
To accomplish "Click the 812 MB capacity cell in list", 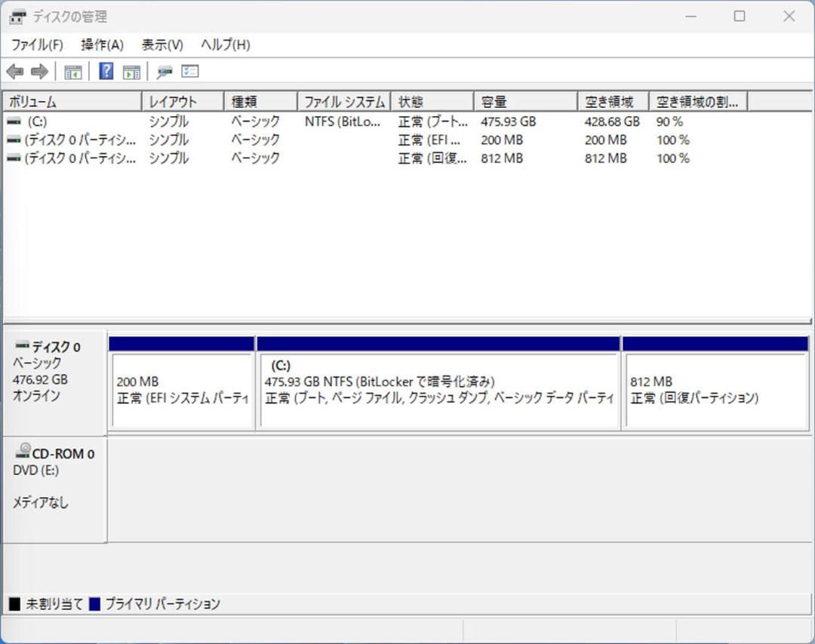I will [x=502, y=158].
